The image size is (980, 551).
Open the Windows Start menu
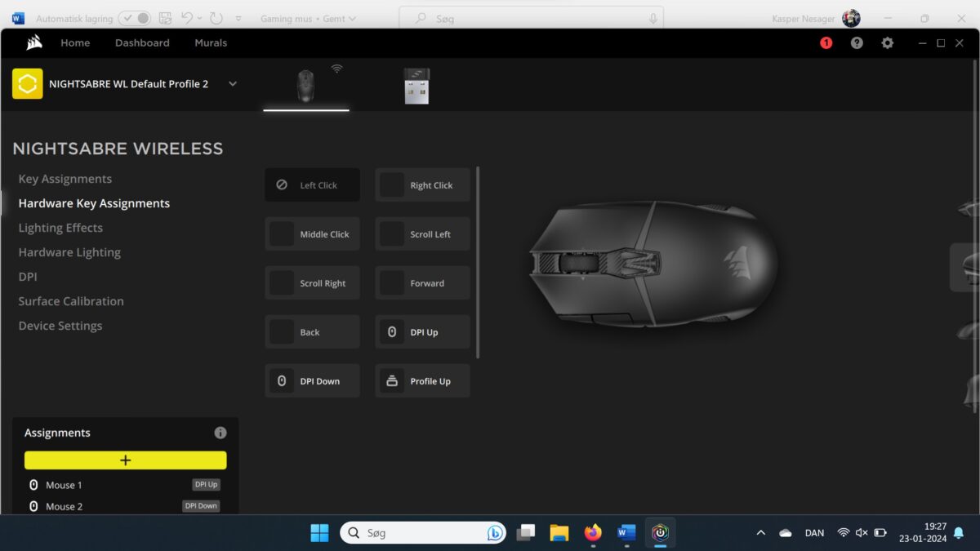(x=319, y=533)
